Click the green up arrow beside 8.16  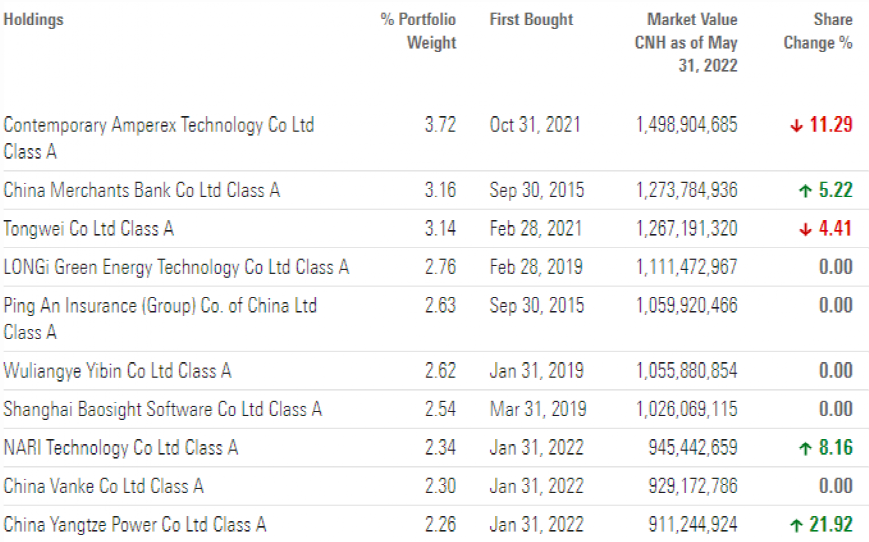pyautogui.click(x=804, y=449)
